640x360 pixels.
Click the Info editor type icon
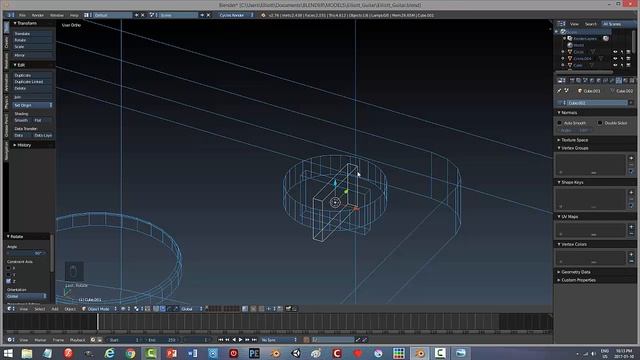click(x=11, y=15)
